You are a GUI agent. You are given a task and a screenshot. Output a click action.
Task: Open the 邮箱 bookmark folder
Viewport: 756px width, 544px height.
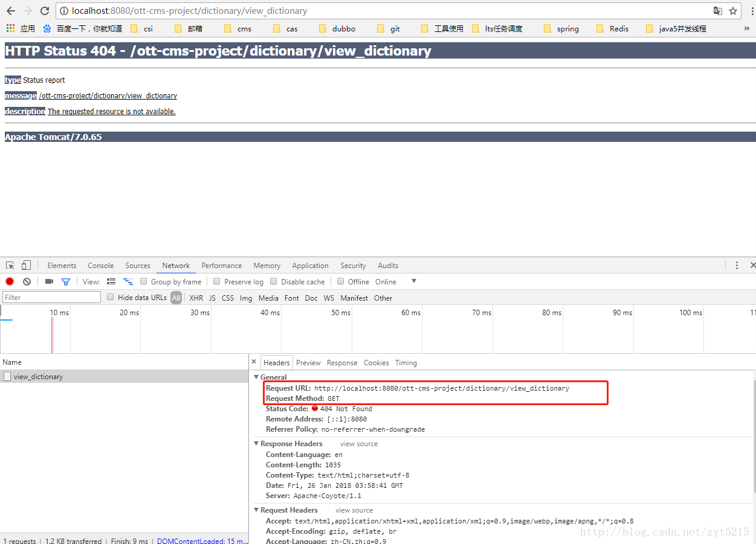click(189, 28)
